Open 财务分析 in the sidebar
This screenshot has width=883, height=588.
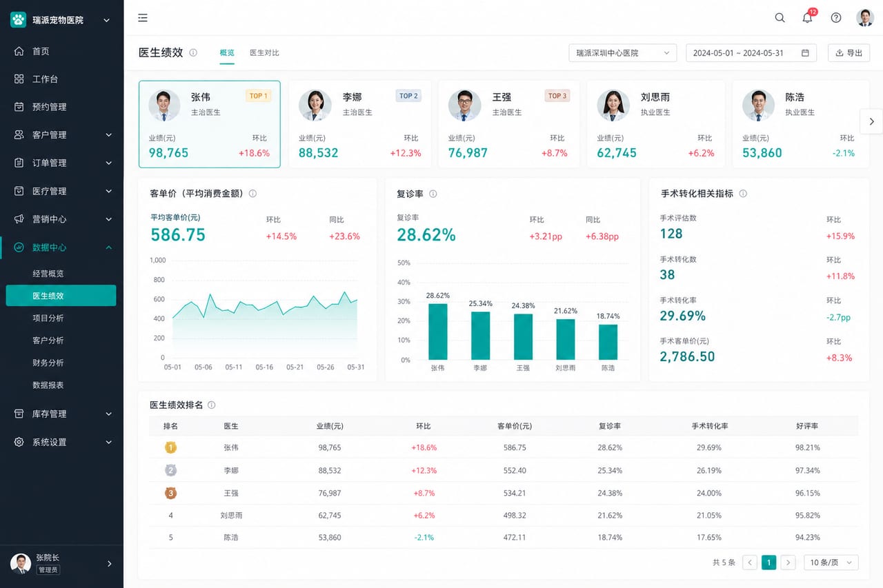48,363
